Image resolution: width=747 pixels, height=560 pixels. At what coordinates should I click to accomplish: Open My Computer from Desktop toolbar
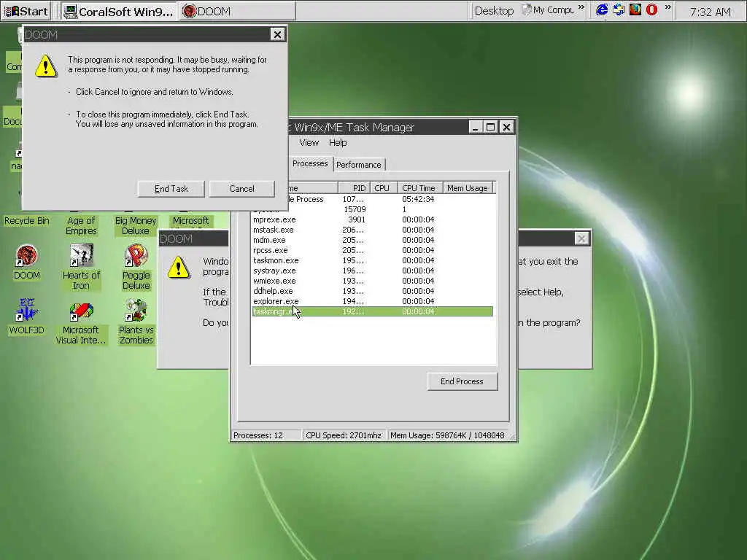pyautogui.click(x=549, y=10)
